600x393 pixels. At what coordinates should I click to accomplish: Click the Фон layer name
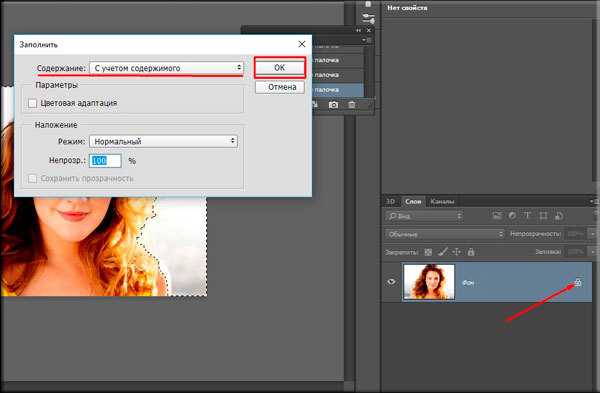468,283
